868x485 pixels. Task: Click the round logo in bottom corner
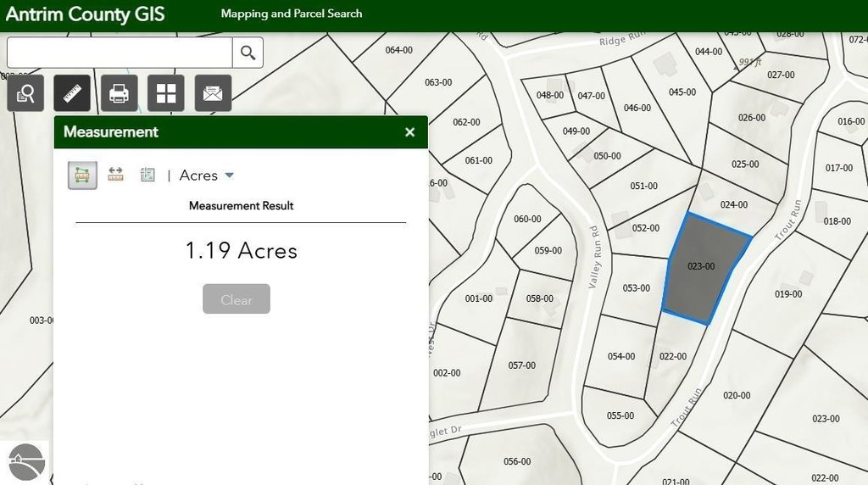[x=26, y=462]
